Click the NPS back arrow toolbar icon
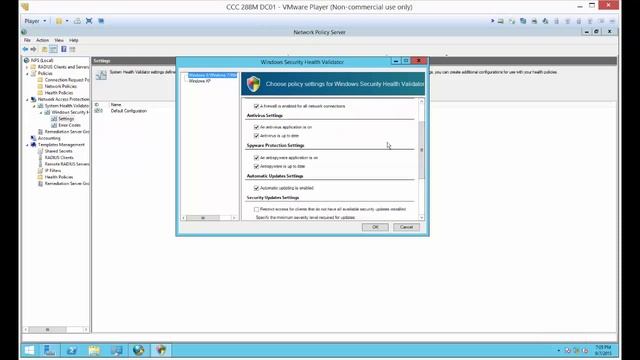Screen dimensions: 640x360 (x=25, y=49)
